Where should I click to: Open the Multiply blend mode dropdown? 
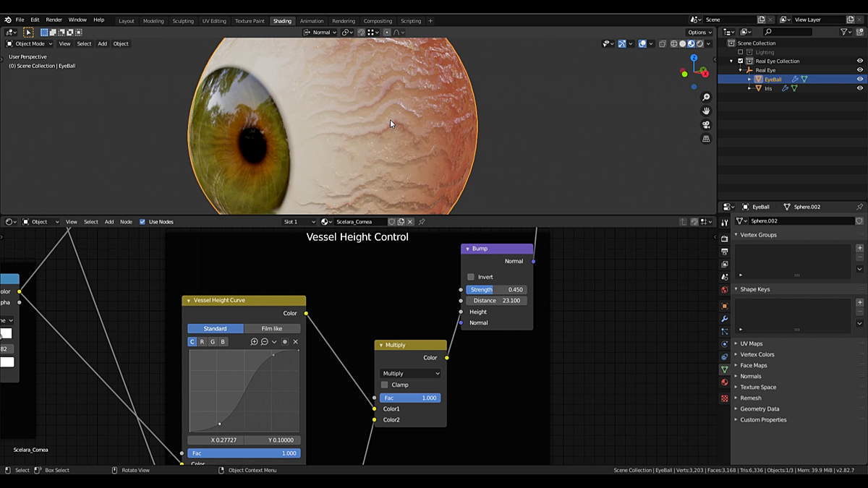410,373
